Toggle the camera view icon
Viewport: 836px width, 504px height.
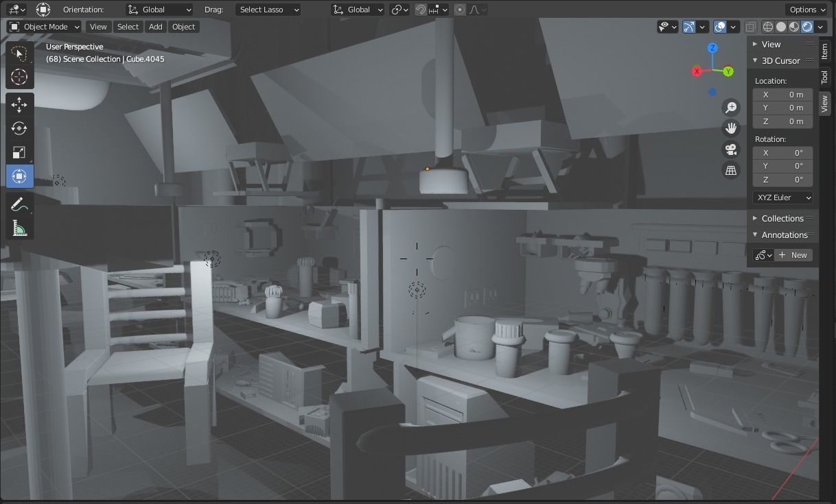point(731,149)
